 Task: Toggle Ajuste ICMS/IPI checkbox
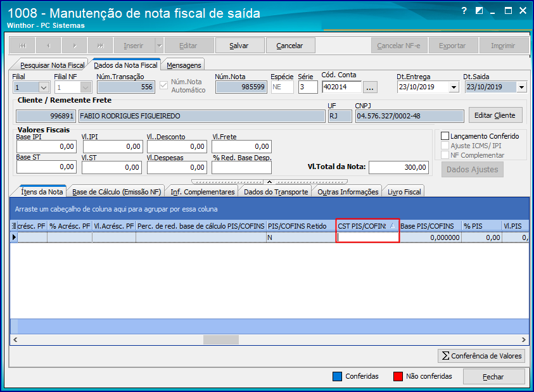[x=445, y=146]
